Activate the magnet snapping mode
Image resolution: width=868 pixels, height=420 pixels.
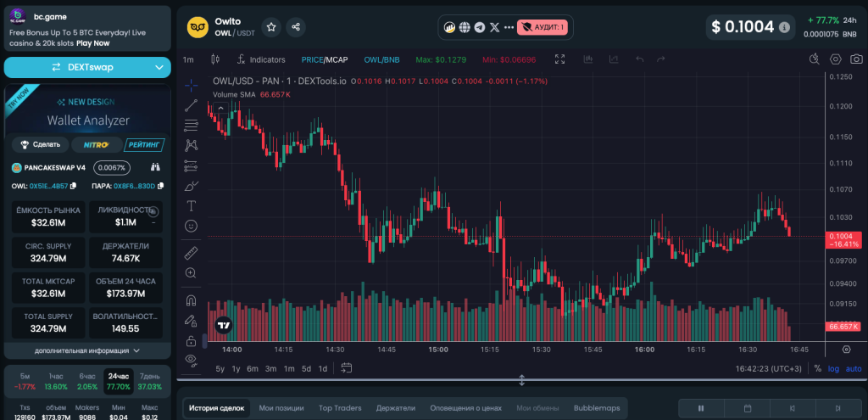(x=192, y=300)
